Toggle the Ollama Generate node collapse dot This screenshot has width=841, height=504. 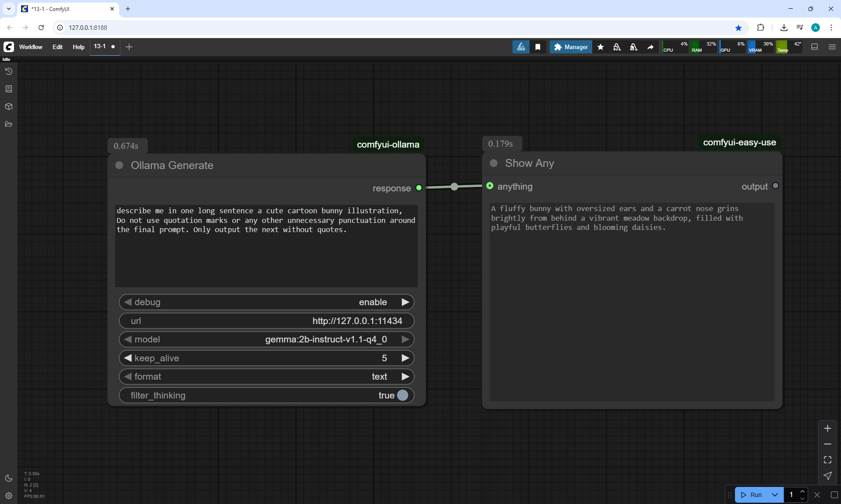click(119, 166)
